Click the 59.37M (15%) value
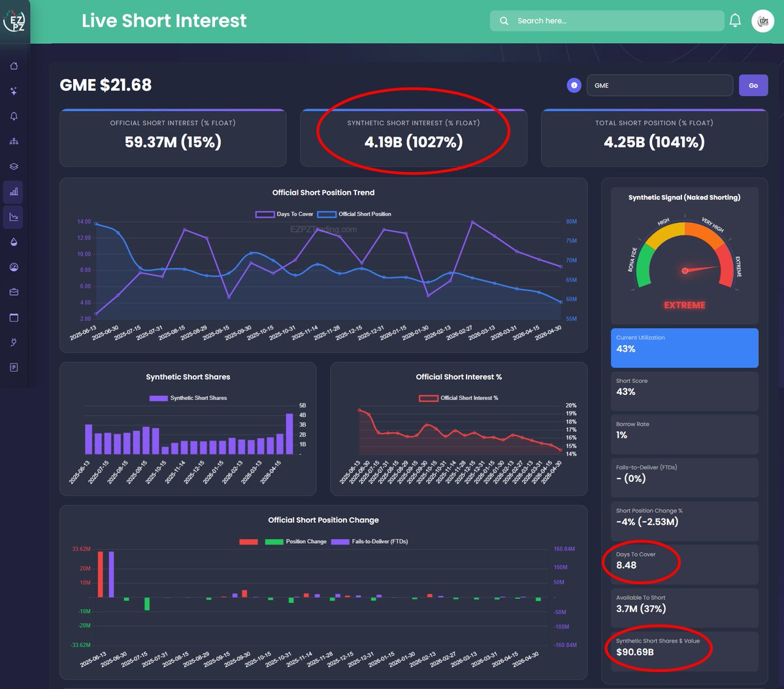Viewport: 784px width, 689px height. coord(173,142)
